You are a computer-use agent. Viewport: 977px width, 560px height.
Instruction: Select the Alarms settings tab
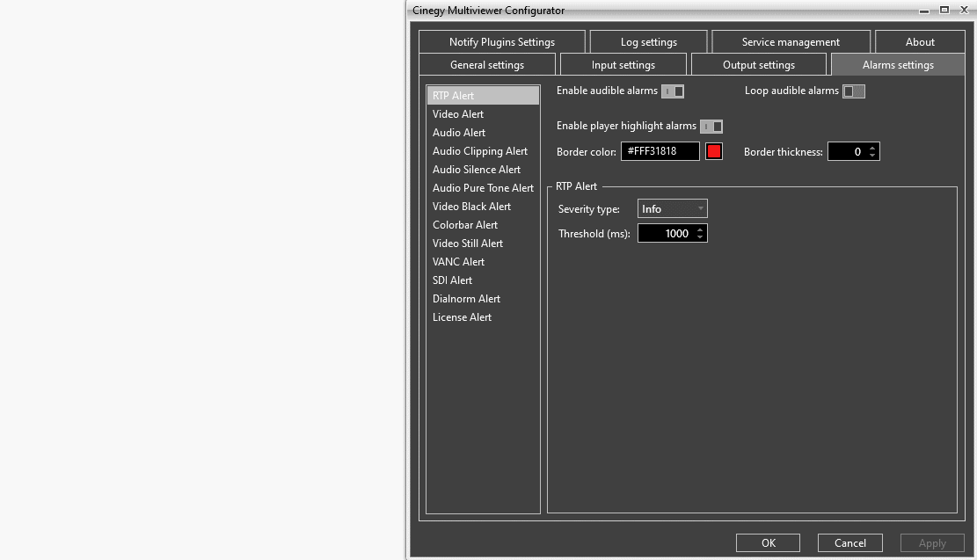[898, 65]
